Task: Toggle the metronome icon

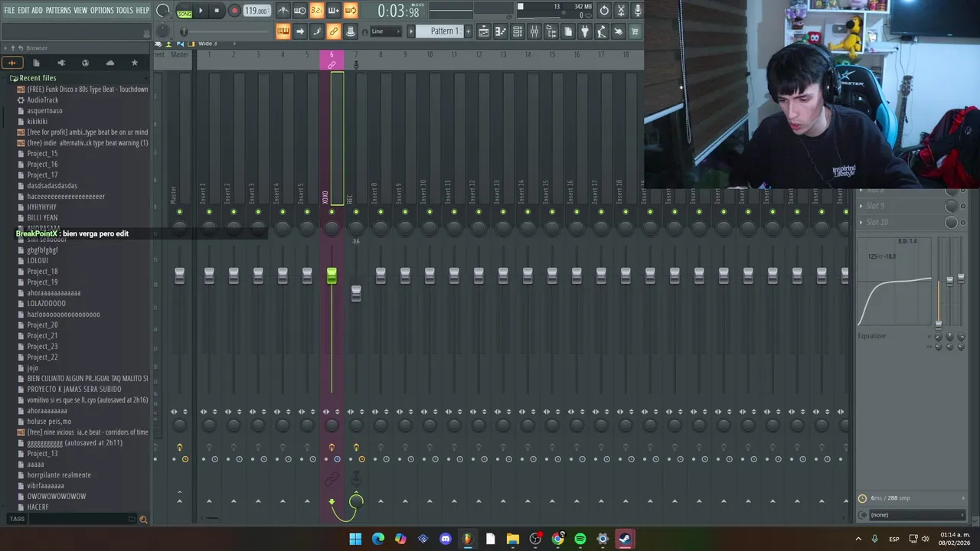Action: click(x=283, y=11)
